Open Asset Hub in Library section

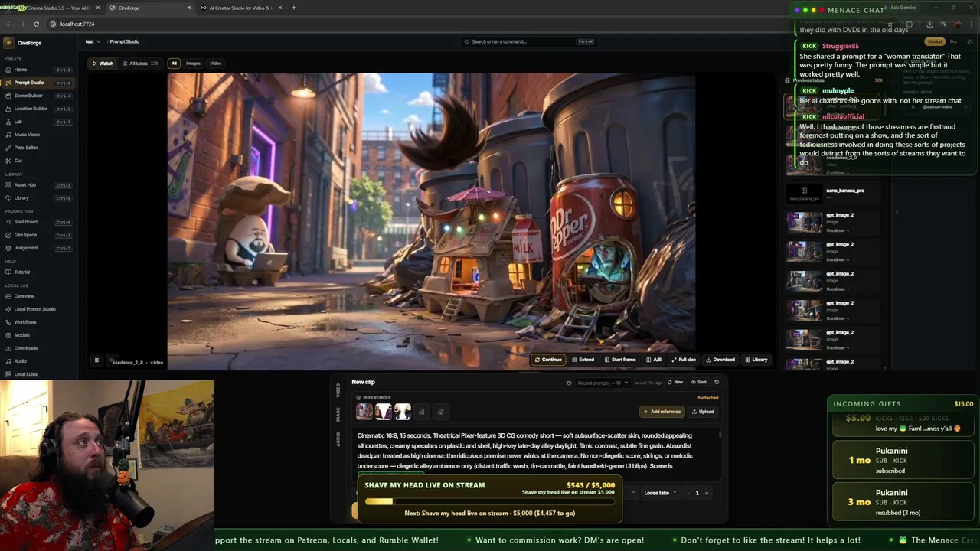(38, 185)
